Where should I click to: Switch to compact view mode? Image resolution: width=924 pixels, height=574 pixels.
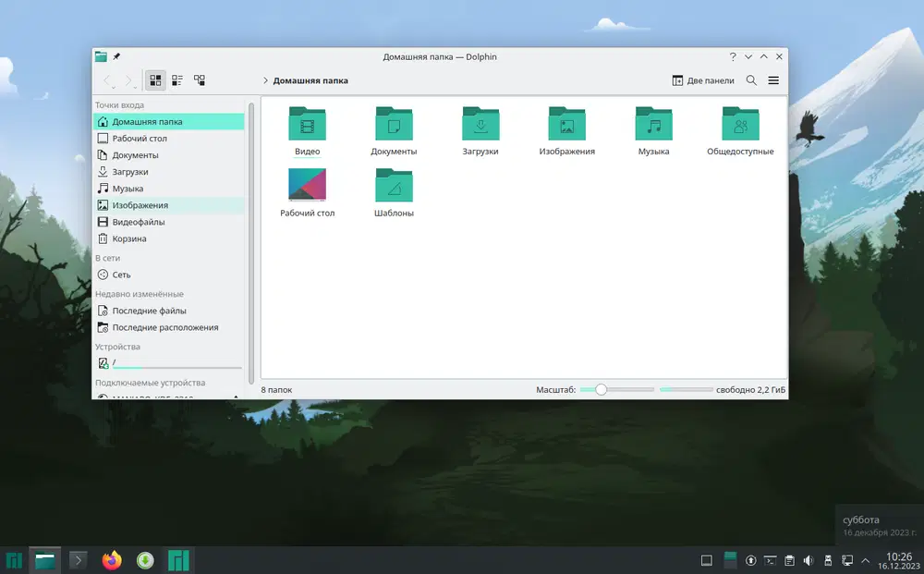tap(177, 80)
